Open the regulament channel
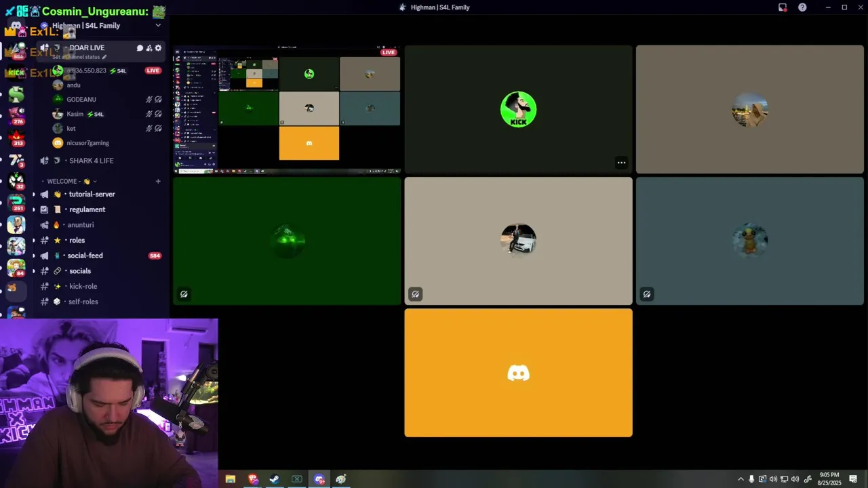The image size is (868, 488). (87, 210)
